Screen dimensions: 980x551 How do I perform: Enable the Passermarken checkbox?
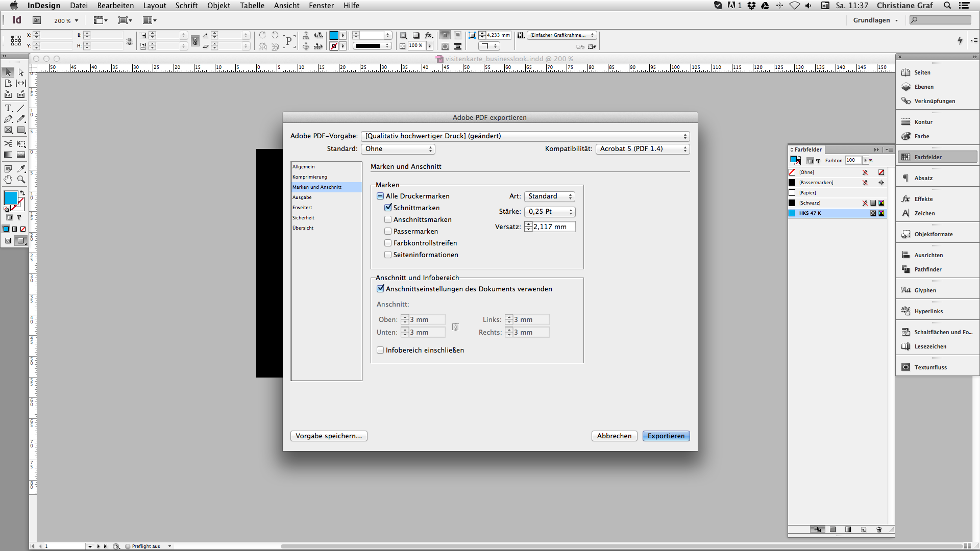388,231
